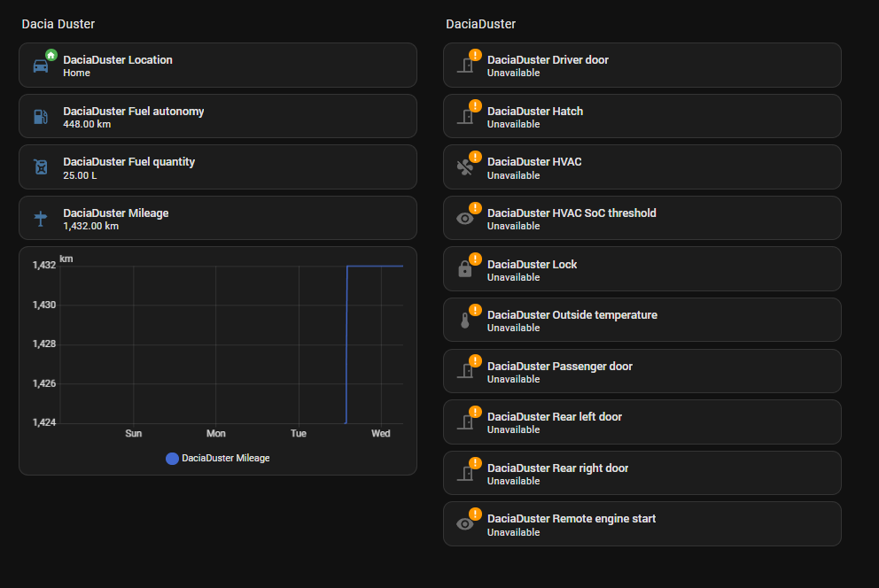
Task: Click the jerrycan icon for Fuel quantity
Action: tap(41, 167)
